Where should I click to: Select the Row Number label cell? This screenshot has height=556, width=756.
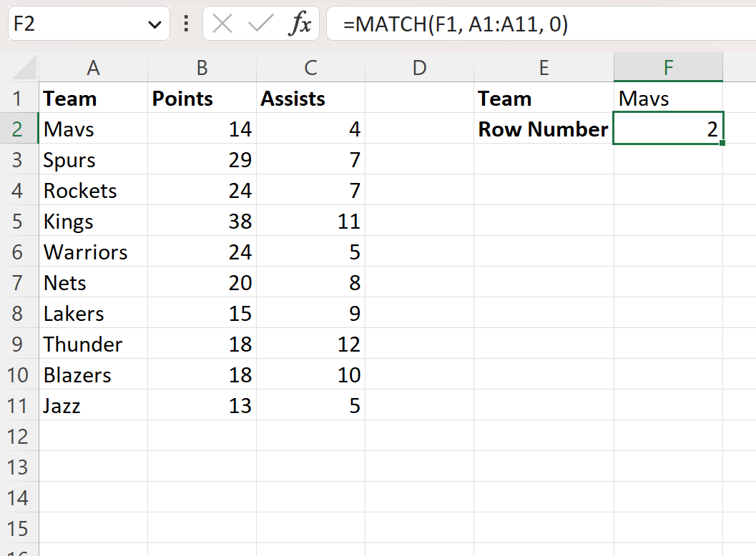544,129
